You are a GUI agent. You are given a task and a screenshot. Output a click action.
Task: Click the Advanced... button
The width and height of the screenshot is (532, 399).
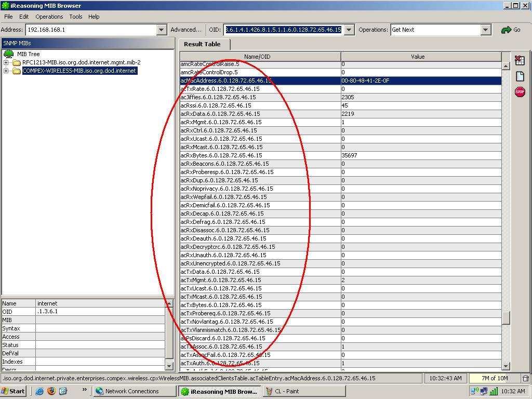tap(186, 30)
